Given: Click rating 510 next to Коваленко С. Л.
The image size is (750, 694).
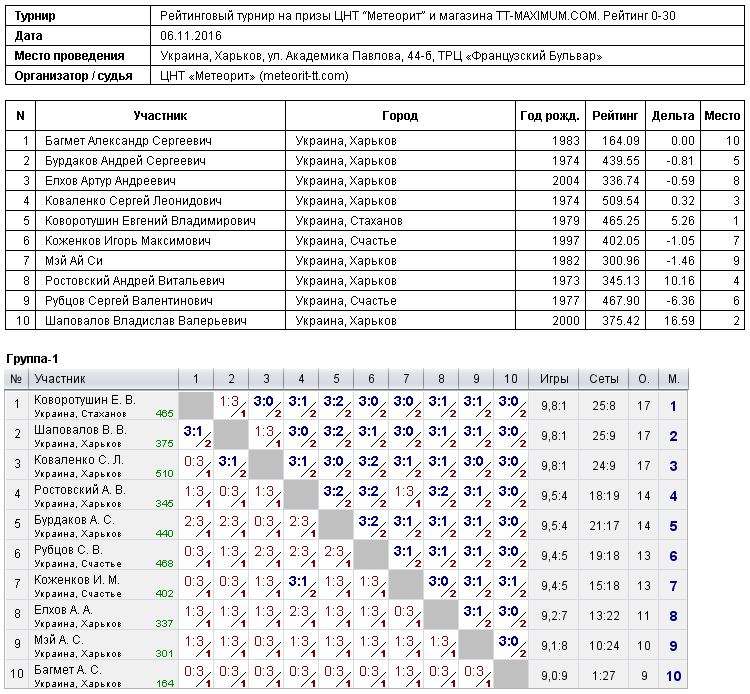Looking at the screenshot, I should pos(165,474).
